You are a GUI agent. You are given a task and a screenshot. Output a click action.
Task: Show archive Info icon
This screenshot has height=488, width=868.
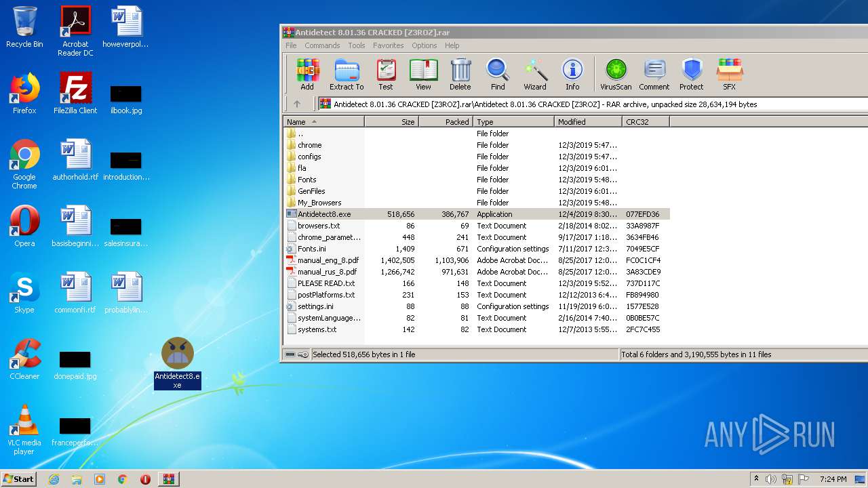point(572,75)
